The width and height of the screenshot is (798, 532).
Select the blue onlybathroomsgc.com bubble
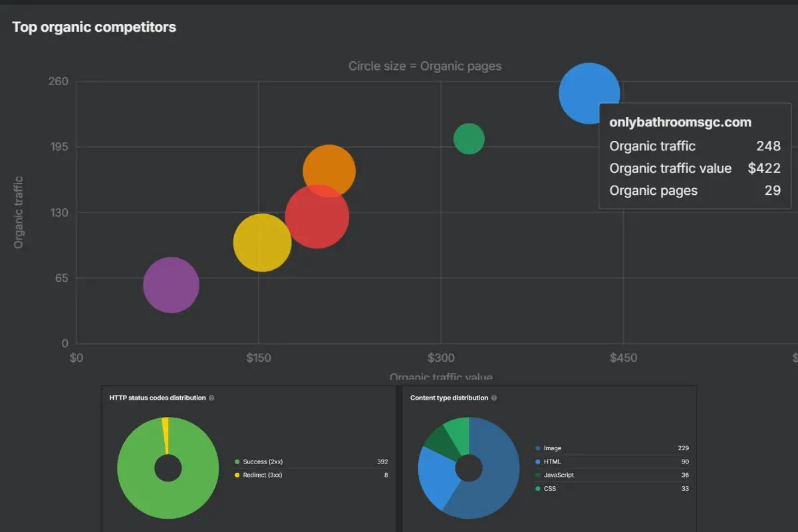(x=589, y=93)
